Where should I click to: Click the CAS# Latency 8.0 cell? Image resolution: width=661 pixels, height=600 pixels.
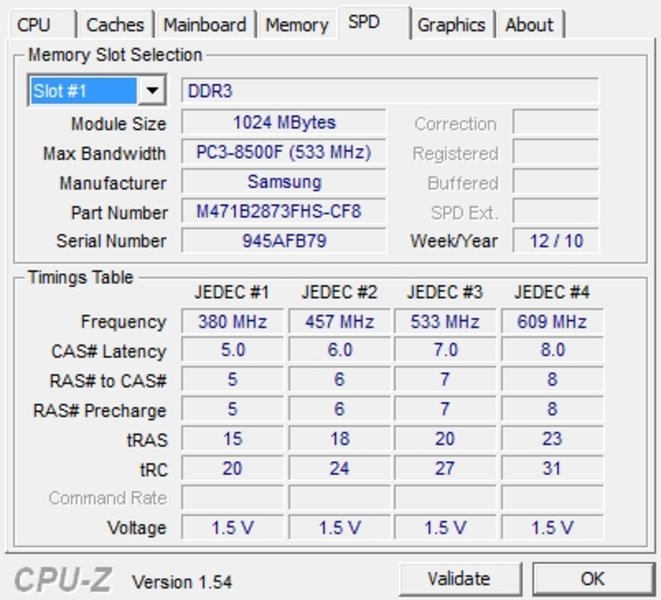coord(552,350)
